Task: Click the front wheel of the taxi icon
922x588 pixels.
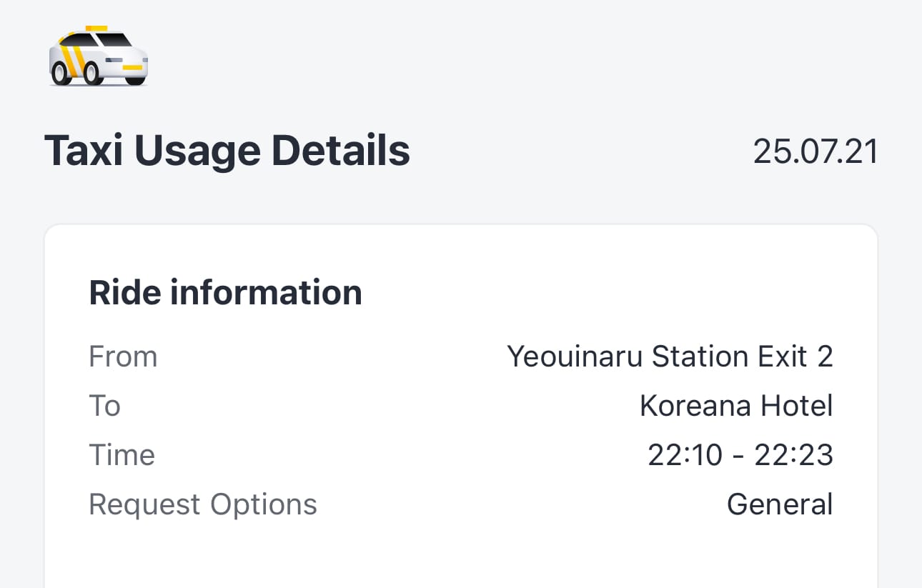Action: [61, 72]
